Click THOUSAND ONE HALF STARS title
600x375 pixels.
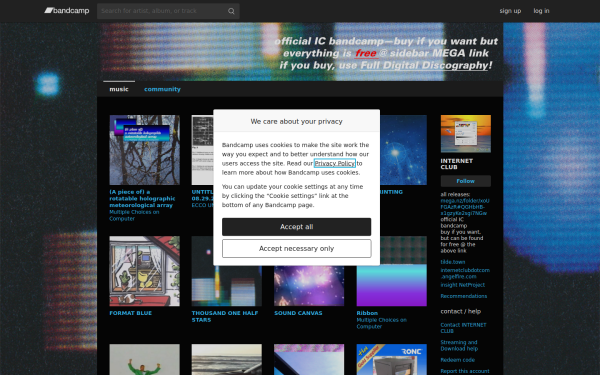tap(225, 316)
